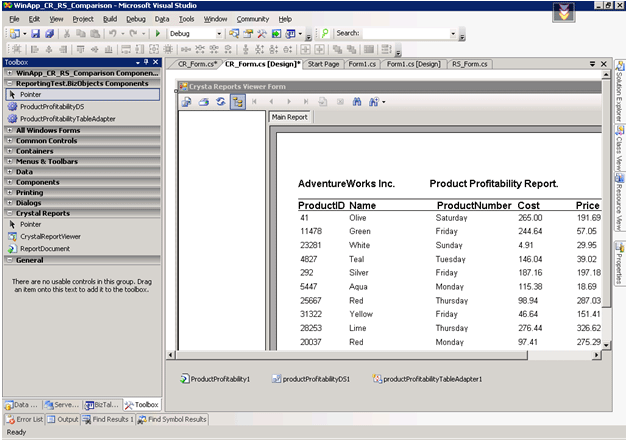Click binoculars Find Text icon
This screenshot has height=441, width=629.
[x=357, y=102]
